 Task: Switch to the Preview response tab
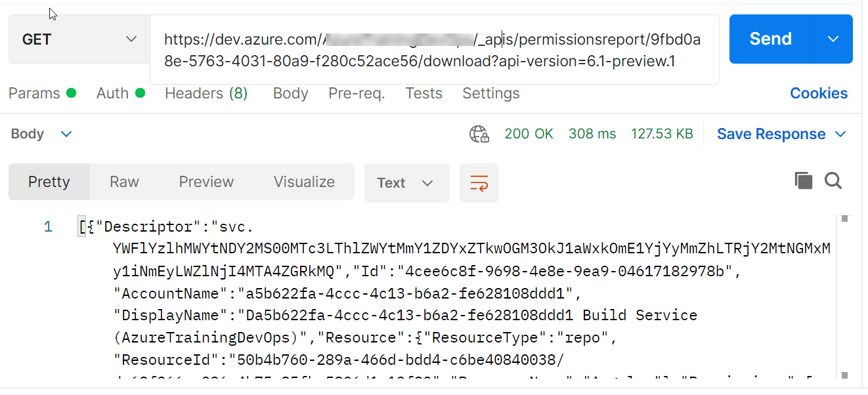[x=206, y=182]
